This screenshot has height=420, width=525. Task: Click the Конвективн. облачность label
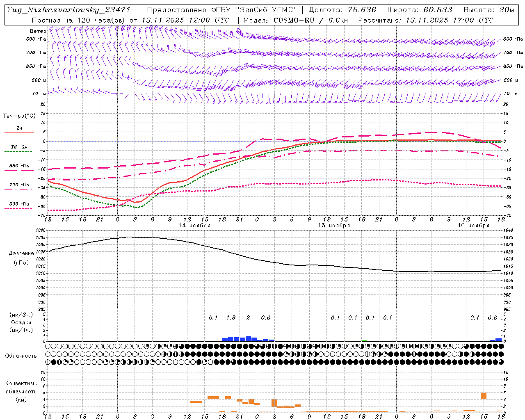point(21,387)
